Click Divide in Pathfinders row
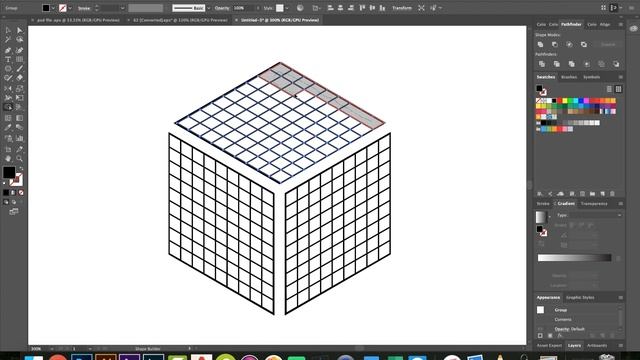 coord(542,64)
